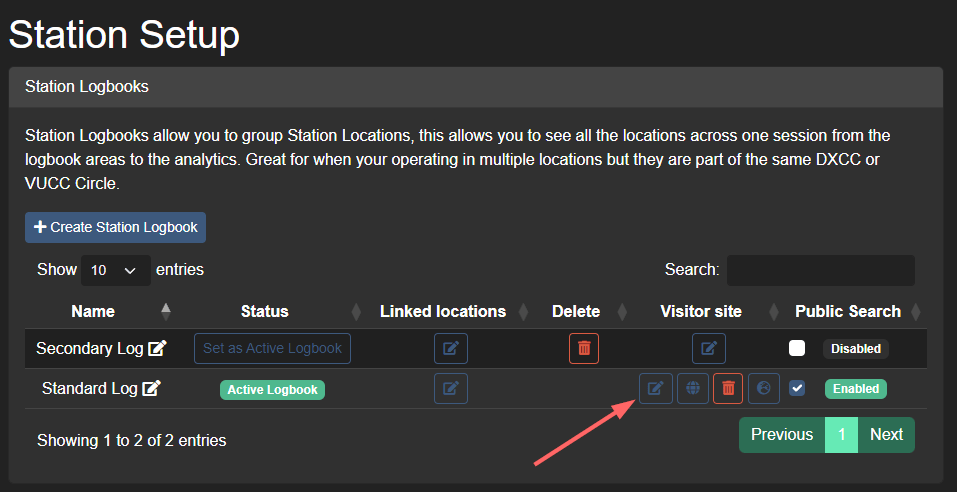This screenshot has width=957, height=492.
Task: Go to Next page
Action: [x=886, y=435]
